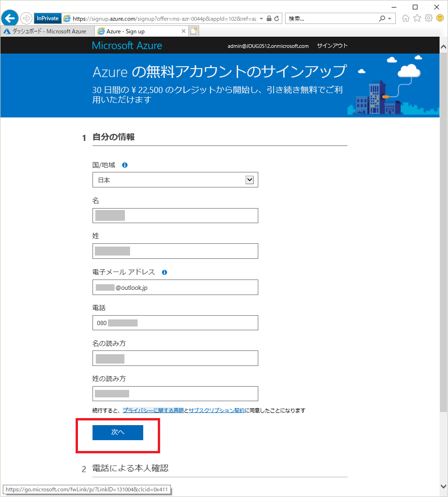Open a new browser tab
Viewport: 448px width, 497px height.
coord(193,31)
